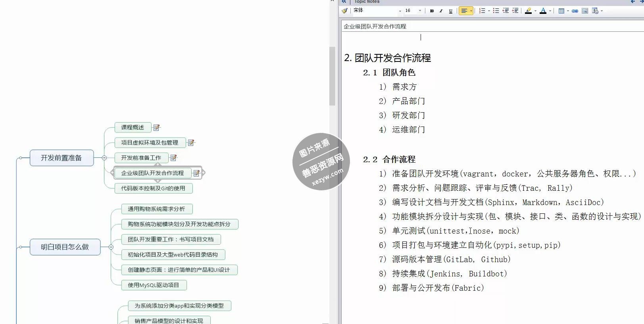Image resolution: width=644 pixels, height=324 pixels.
Task: Click the insert table icon
Action: pos(561,11)
